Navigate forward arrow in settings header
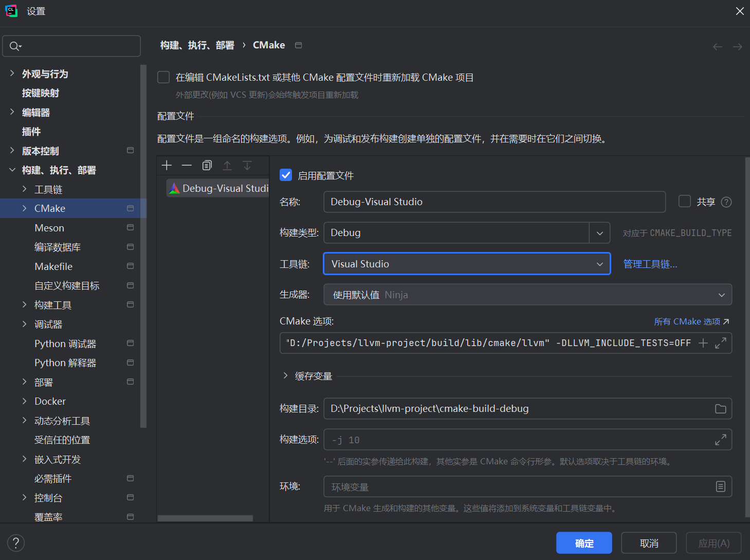 point(737,47)
